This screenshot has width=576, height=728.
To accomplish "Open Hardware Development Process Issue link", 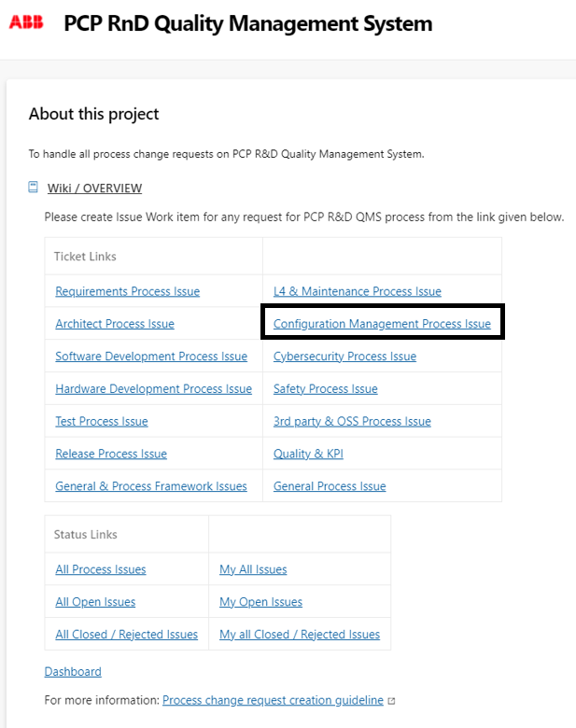I will coord(154,388).
